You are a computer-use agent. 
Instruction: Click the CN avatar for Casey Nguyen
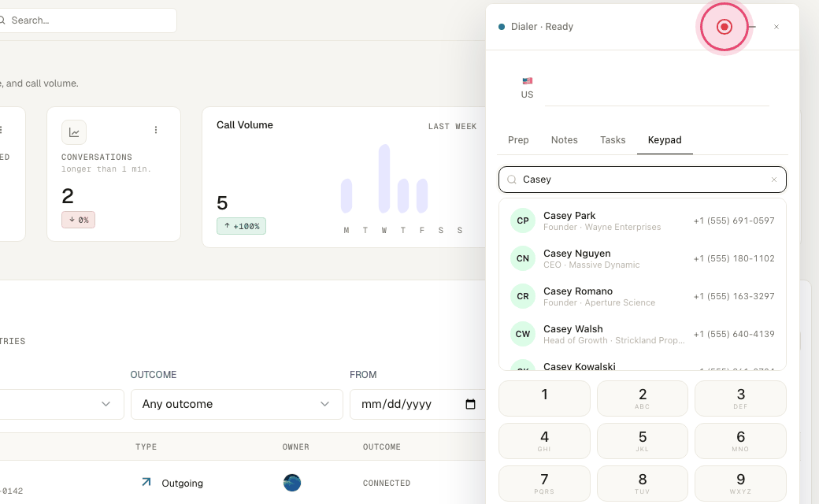coord(523,258)
